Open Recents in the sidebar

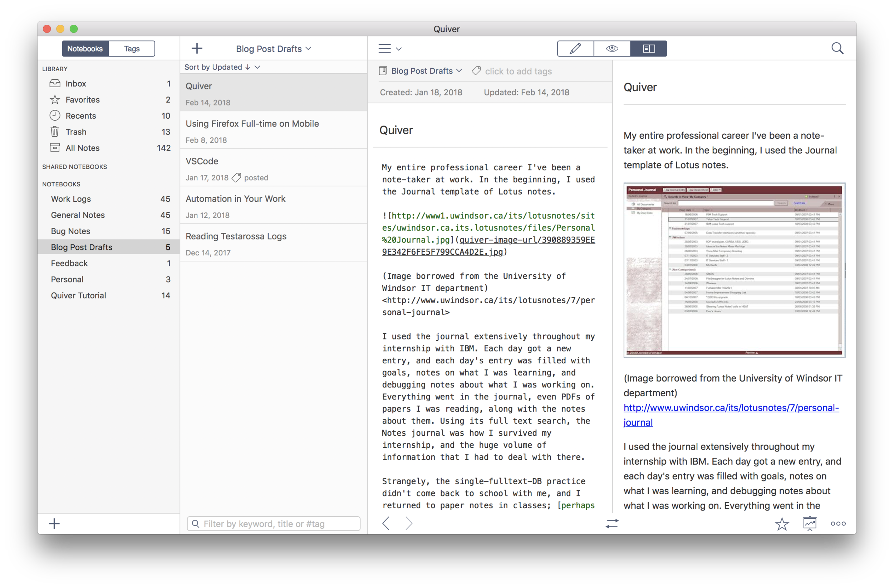(x=109, y=116)
